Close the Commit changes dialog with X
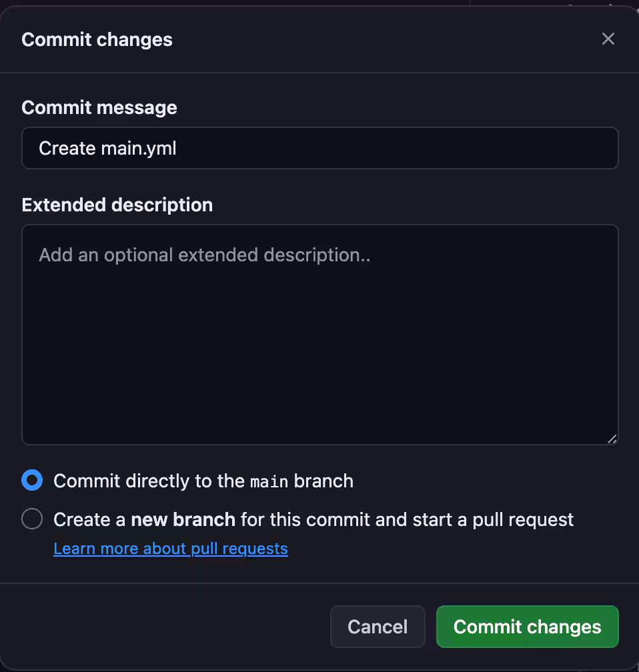The image size is (639, 672). (608, 39)
